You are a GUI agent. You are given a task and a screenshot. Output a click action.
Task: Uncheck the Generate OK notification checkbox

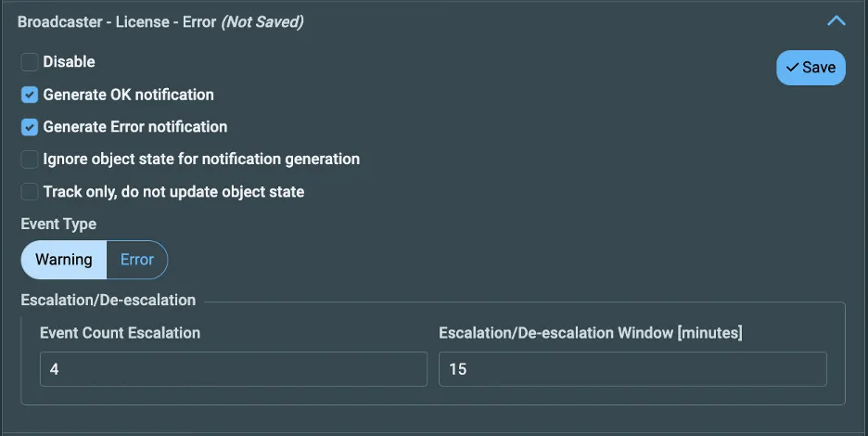(30, 95)
